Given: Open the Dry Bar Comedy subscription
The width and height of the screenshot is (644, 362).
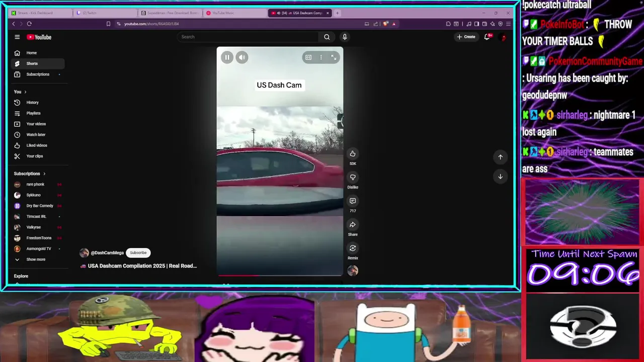Looking at the screenshot, I should coord(38,206).
